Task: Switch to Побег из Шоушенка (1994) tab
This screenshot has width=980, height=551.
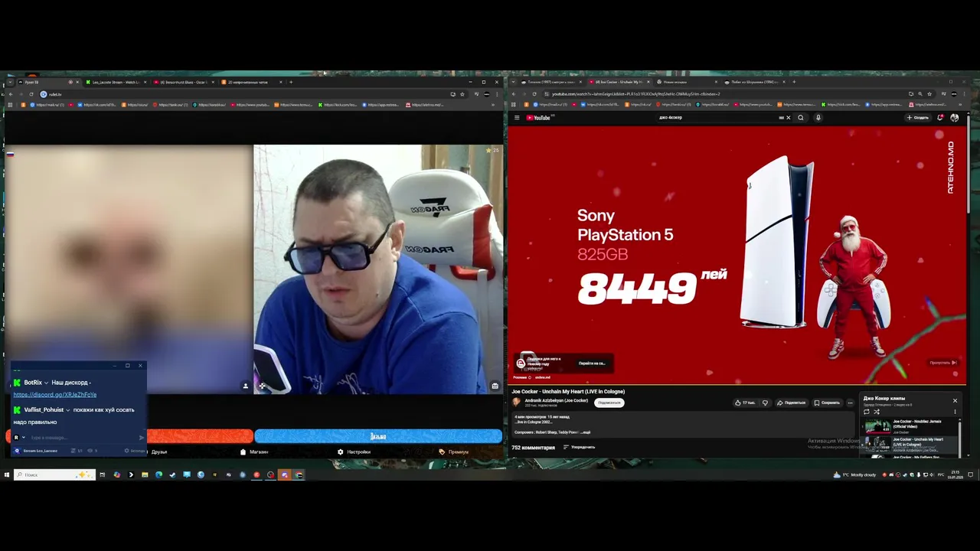Action: coord(753,82)
